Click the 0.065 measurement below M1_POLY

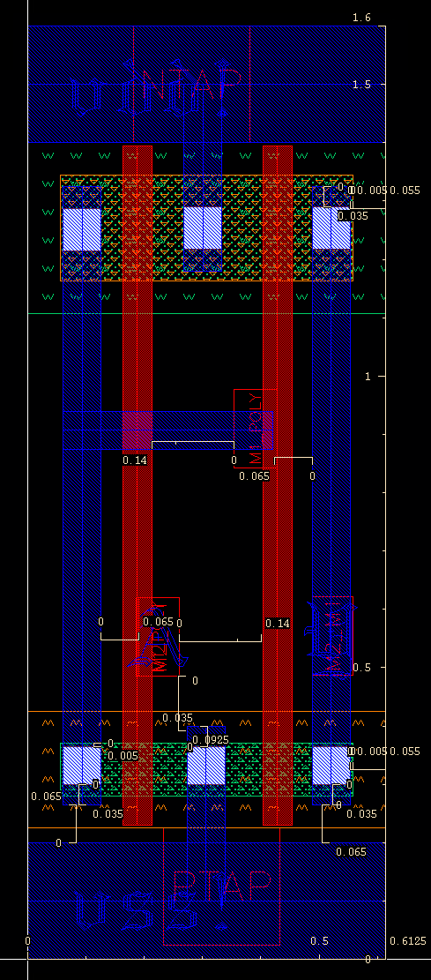tap(254, 476)
